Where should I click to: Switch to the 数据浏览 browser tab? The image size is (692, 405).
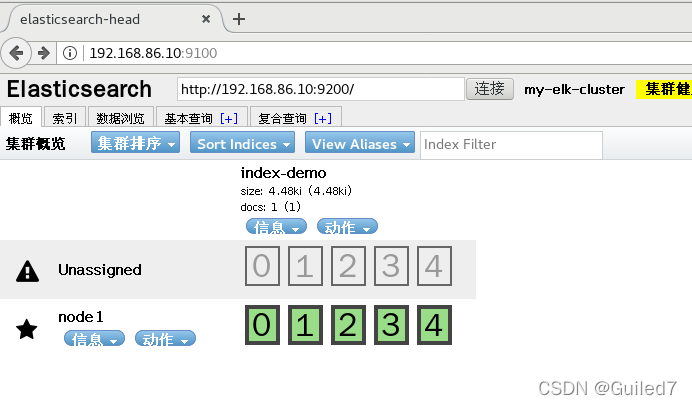pyautogui.click(x=120, y=118)
